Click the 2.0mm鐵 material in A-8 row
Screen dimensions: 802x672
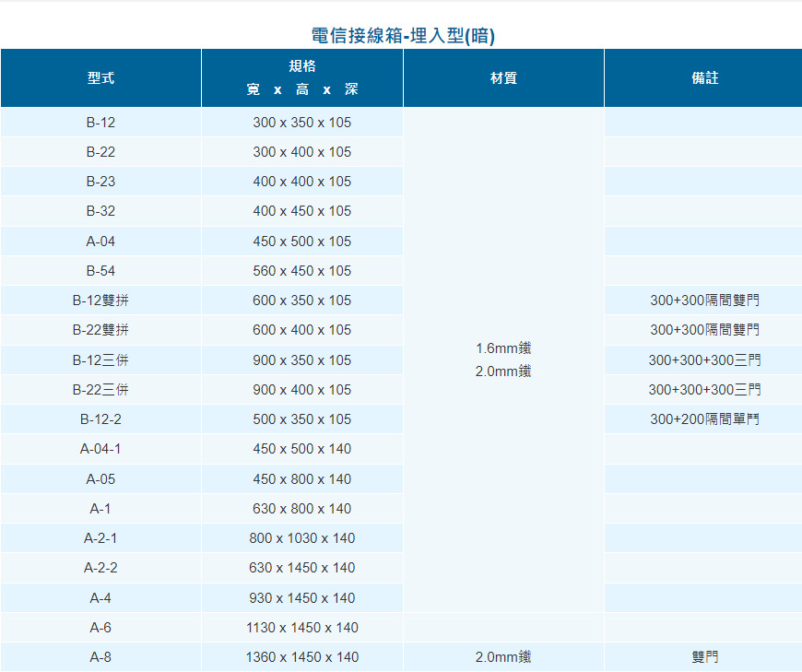click(503, 657)
